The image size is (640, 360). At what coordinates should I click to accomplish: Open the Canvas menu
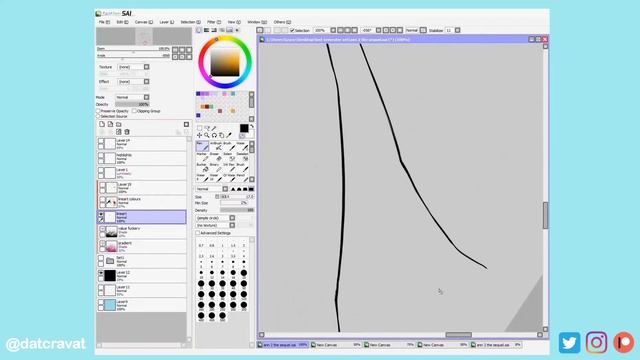(144, 22)
